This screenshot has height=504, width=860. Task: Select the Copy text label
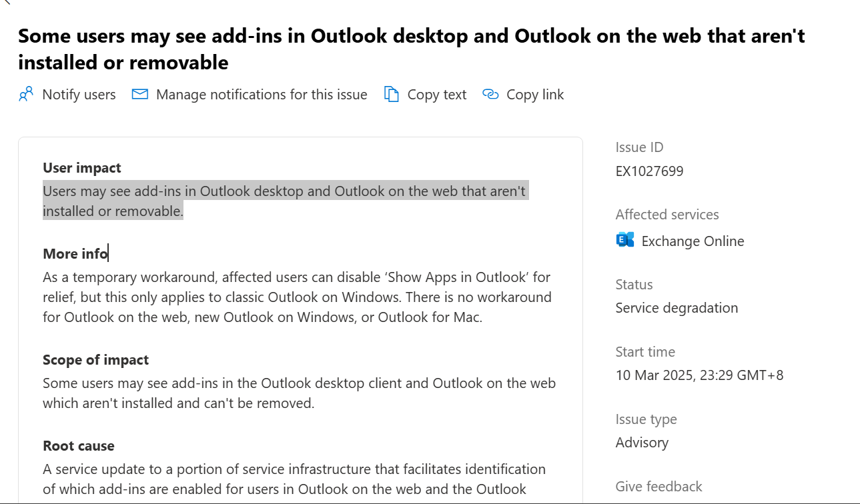[437, 95]
